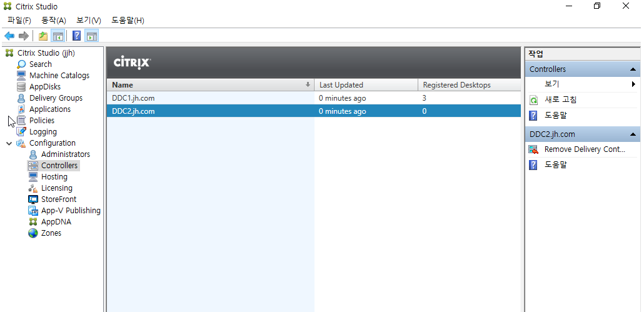644x312 pixels.
Task: Click Remove Delivery Cont... action
Action: point(585,149)
